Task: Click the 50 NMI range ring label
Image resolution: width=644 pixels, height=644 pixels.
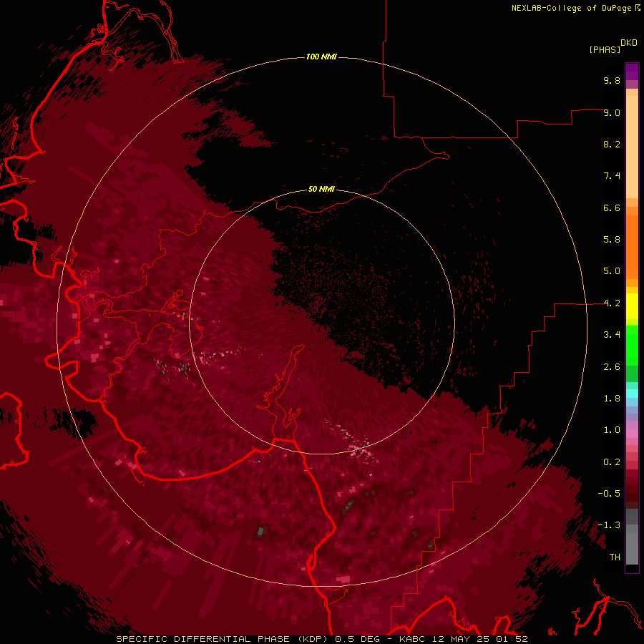Action: [x=321, y=189]
